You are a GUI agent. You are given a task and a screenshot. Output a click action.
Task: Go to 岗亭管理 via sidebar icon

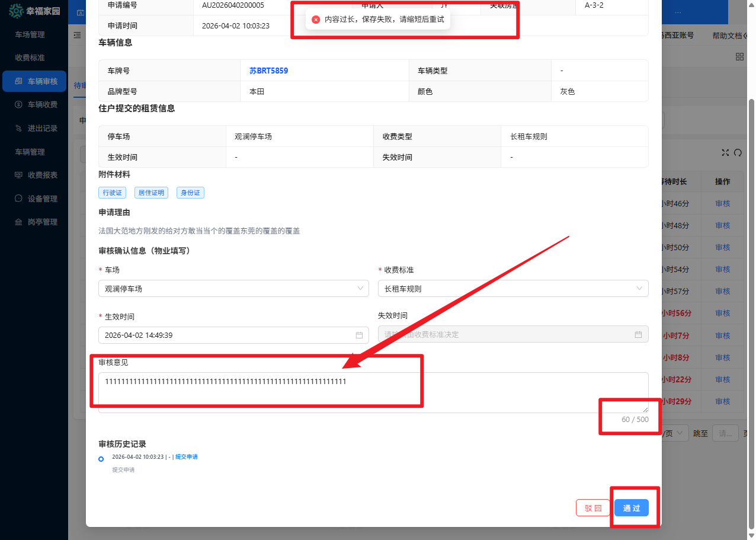coord(19,222)
